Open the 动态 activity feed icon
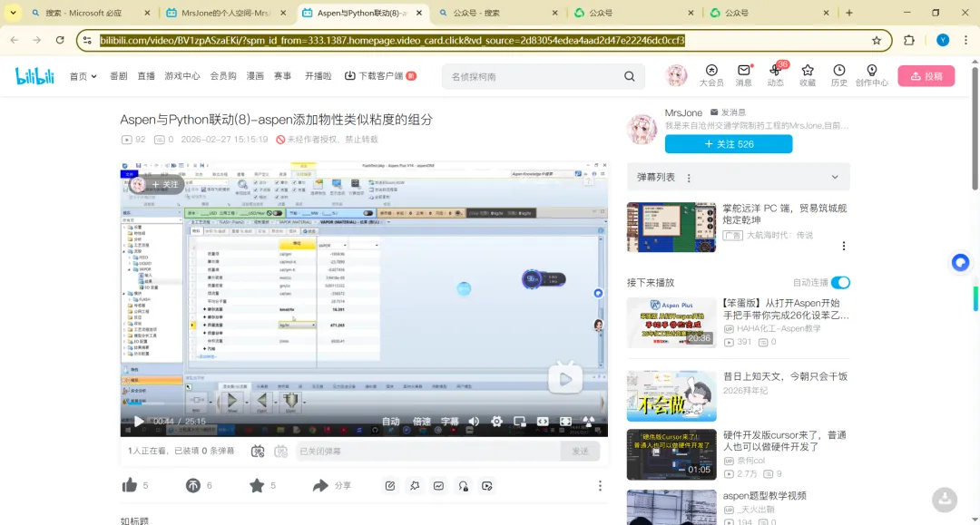 pyautogui.click(x=776, y=75)
